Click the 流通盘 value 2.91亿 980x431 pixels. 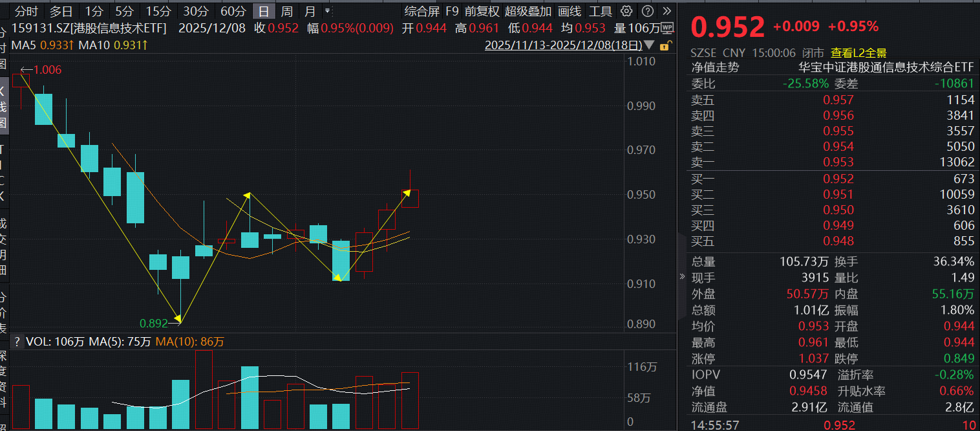(809, 408)
